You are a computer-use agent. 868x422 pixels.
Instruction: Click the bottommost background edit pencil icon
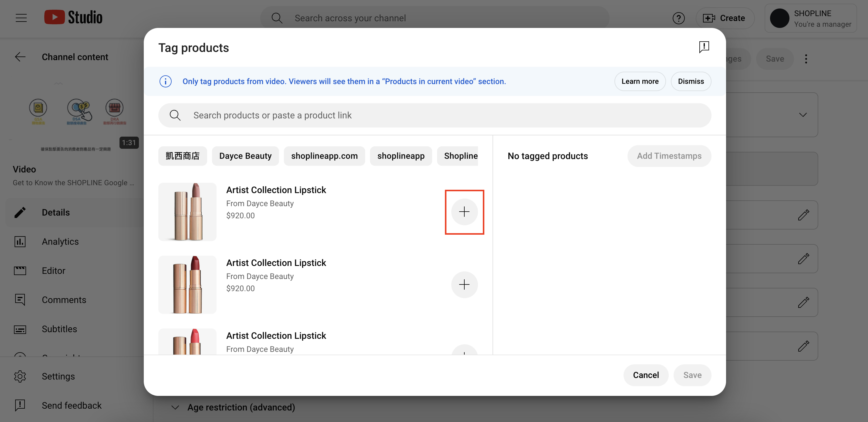803,346
